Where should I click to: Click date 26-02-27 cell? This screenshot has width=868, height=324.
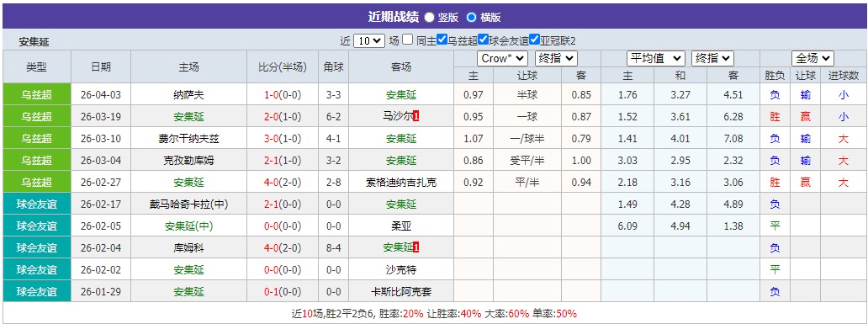click(x=101, y=183)
